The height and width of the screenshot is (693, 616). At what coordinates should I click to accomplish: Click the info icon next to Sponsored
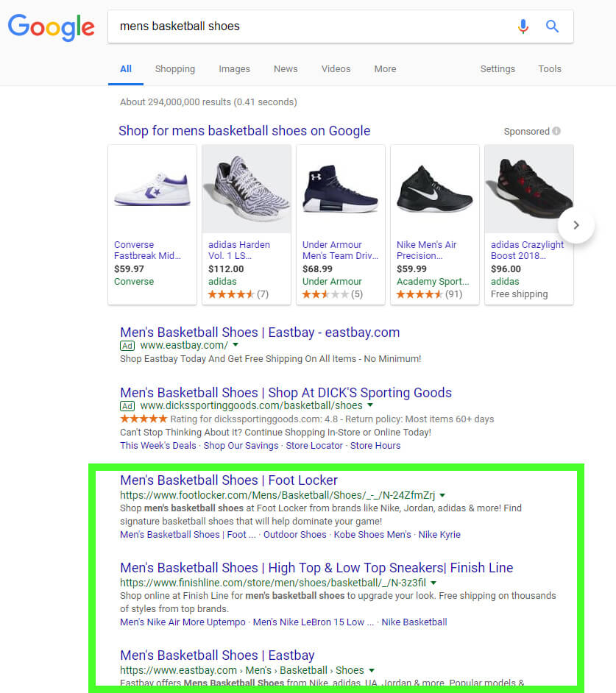[556, 131]
